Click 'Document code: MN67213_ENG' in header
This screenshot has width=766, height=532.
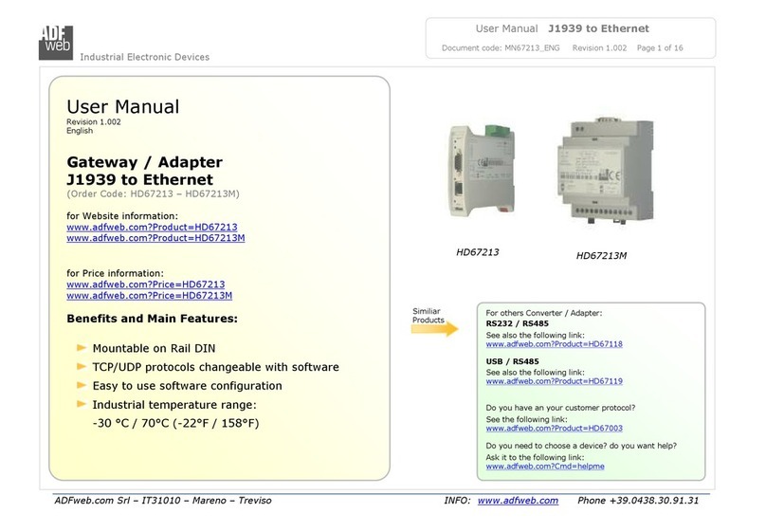[501, 47]
